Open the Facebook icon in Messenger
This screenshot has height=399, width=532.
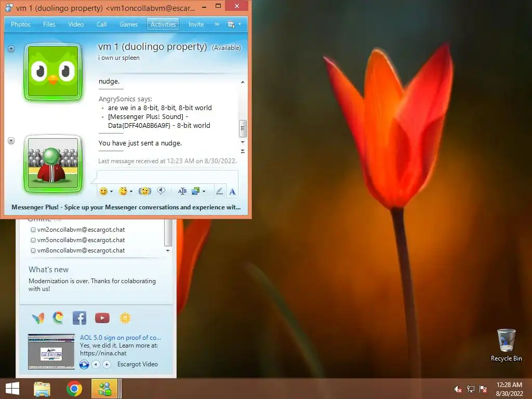79,318
